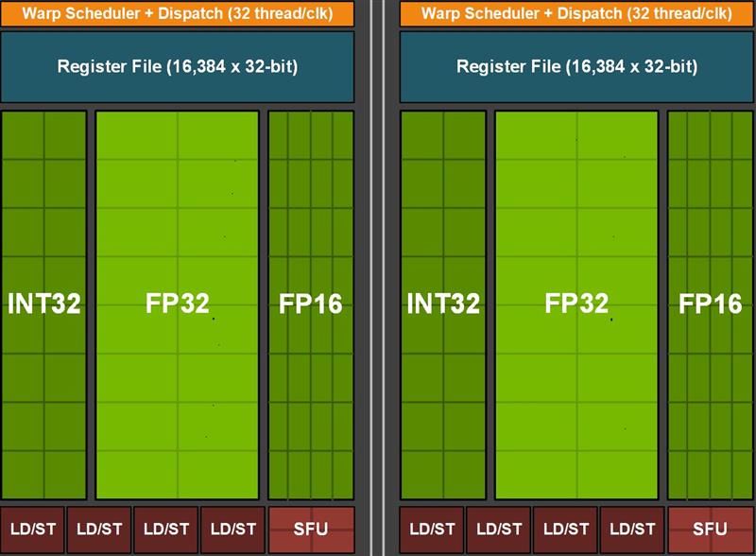The height and width of the screenshot is (556, 756).
Task: Click the third LD/ST unit, left partition
Action: pyautogui.click(x=166, y=530)
